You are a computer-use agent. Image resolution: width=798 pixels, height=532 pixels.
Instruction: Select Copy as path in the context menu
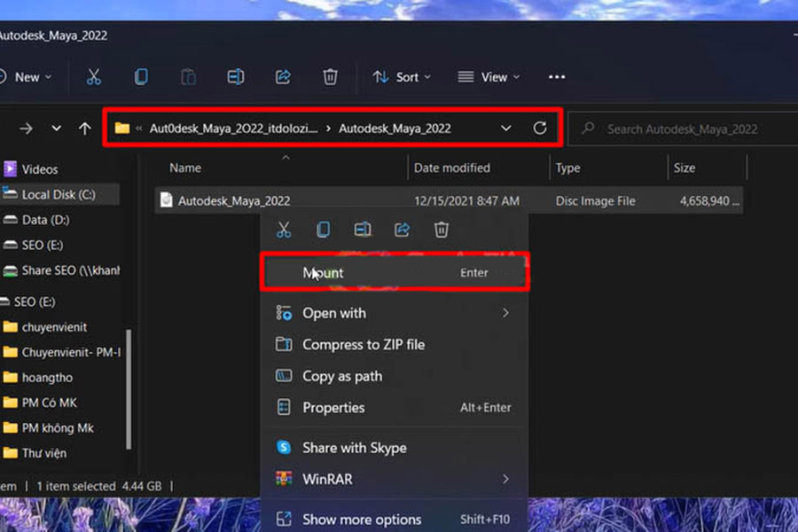coord(395,376)
